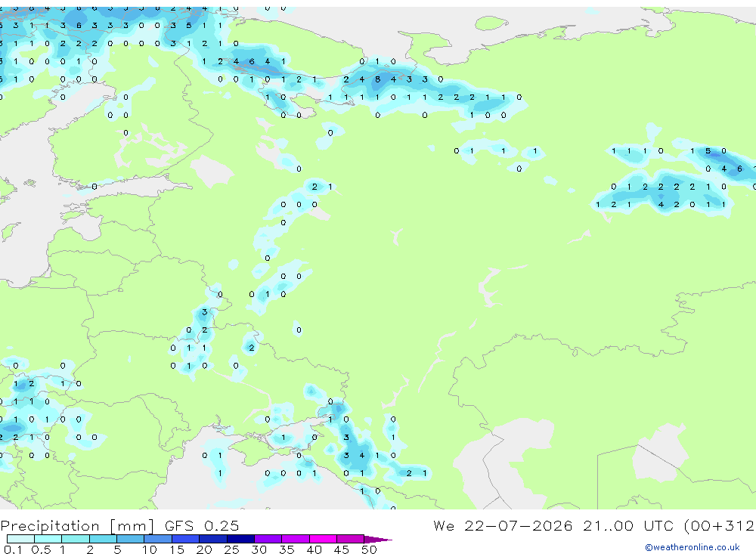
Task: Click the 5–10 mm legend color box
Action: [x=131, y=539]
